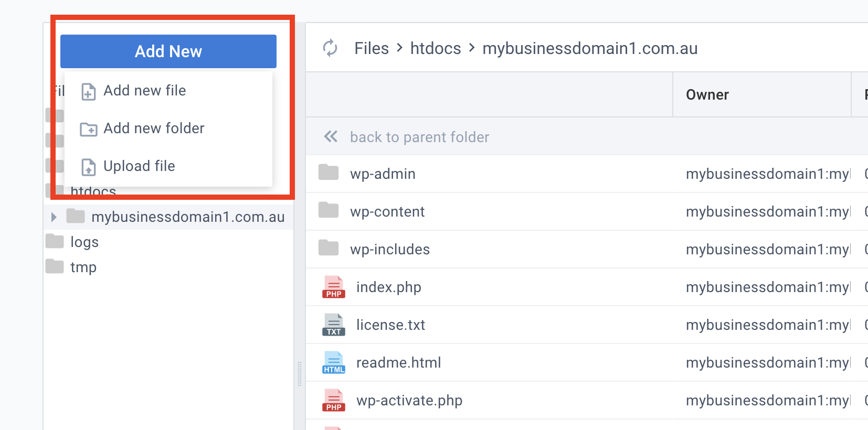Click the TXT icon for license.txt
Viewport: 868px width, 430px height.
[333, 325]
